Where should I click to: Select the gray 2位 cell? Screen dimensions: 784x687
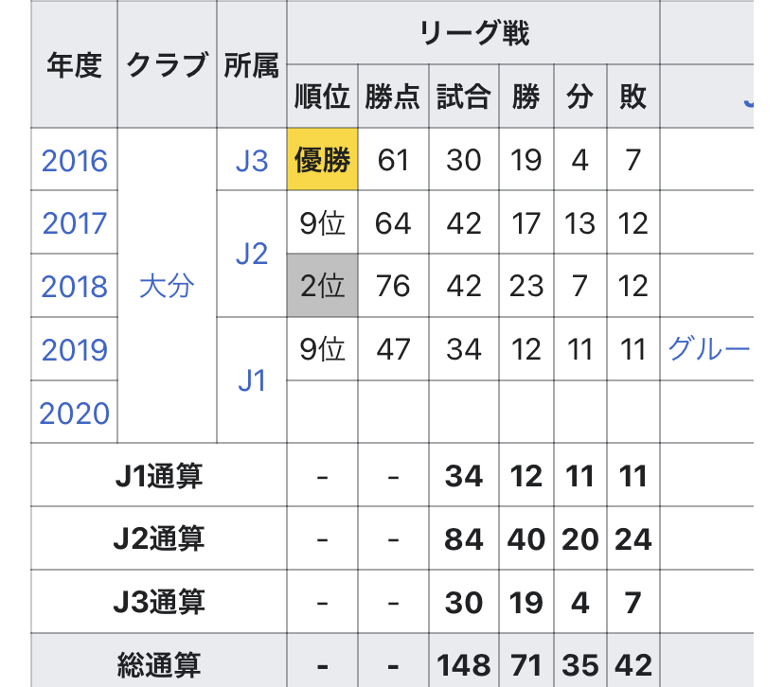tap(323, 287)
